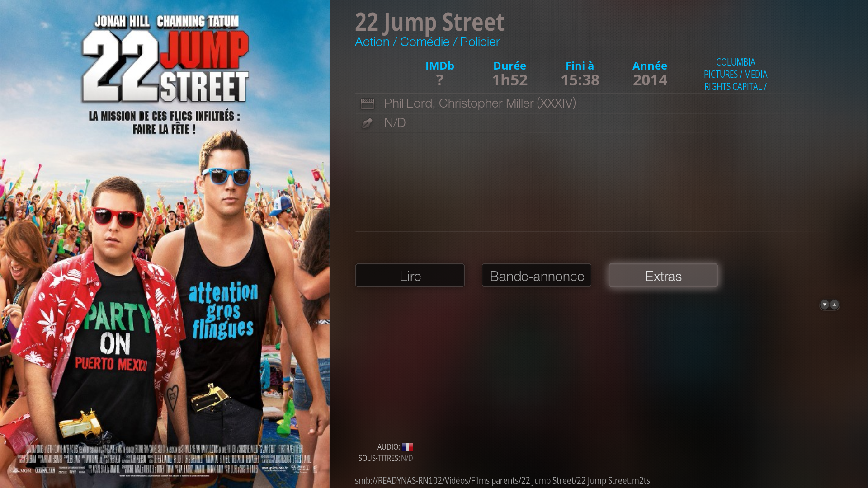
Task: Click the plot scroll down arrow
Action: pyautogui.click(x=825, y=305)
